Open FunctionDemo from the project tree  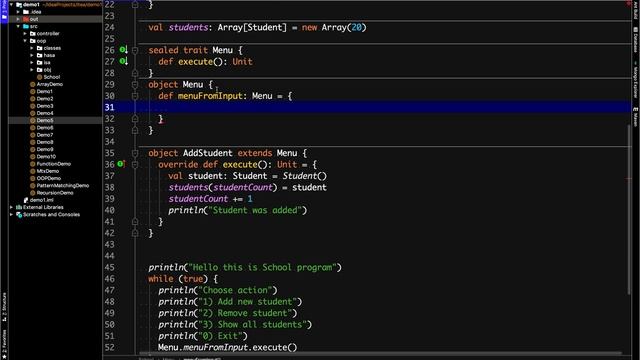click(x=53, y=164)
